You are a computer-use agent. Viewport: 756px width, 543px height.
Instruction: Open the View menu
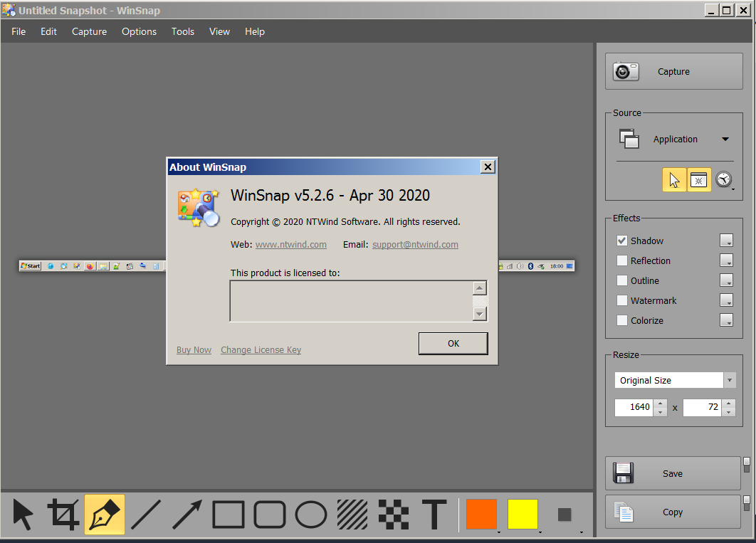219,31
